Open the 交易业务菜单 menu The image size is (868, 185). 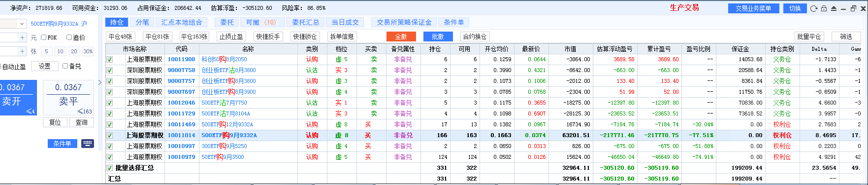coord(753,8)
